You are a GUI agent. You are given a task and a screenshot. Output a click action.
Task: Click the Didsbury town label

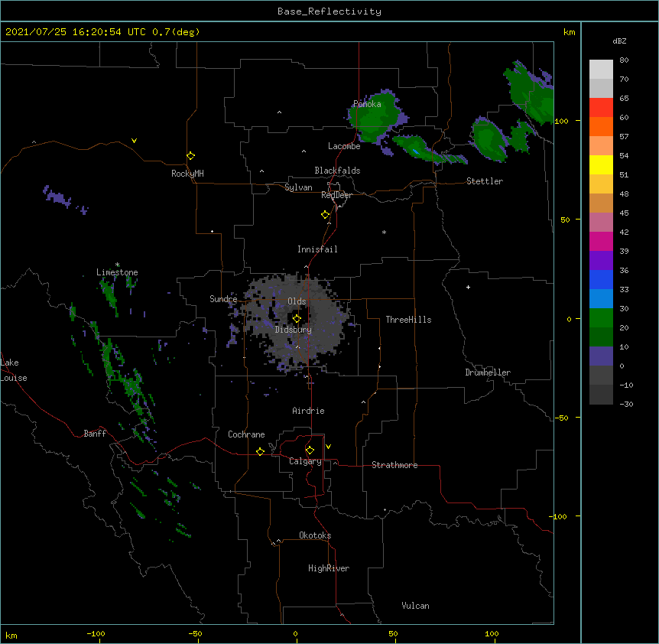coord(294,330)
